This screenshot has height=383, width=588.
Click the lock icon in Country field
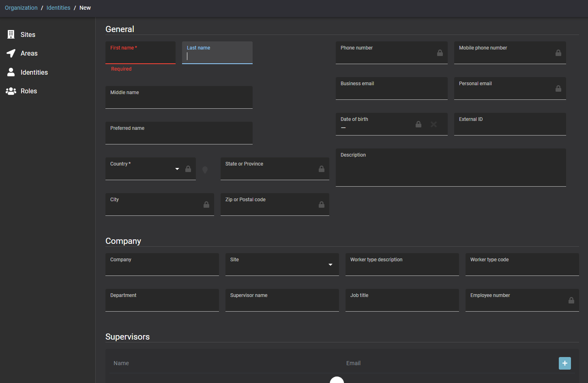(188, 169)
